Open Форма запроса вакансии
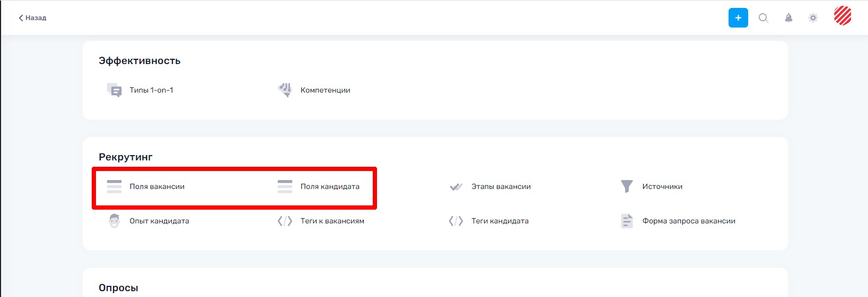The image size is (868, 297). point(689,221)
